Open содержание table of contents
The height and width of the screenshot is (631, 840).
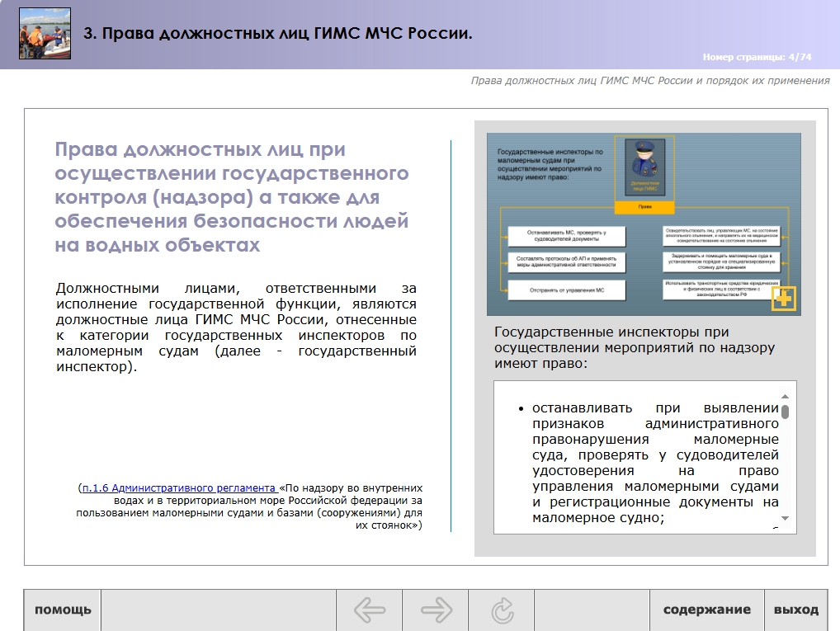pos(706,610)
